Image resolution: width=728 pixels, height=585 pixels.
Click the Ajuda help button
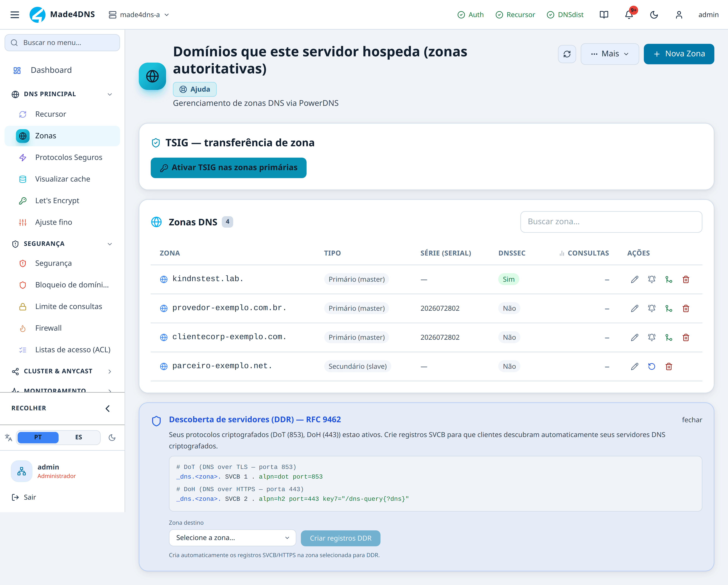pos(195,89)
